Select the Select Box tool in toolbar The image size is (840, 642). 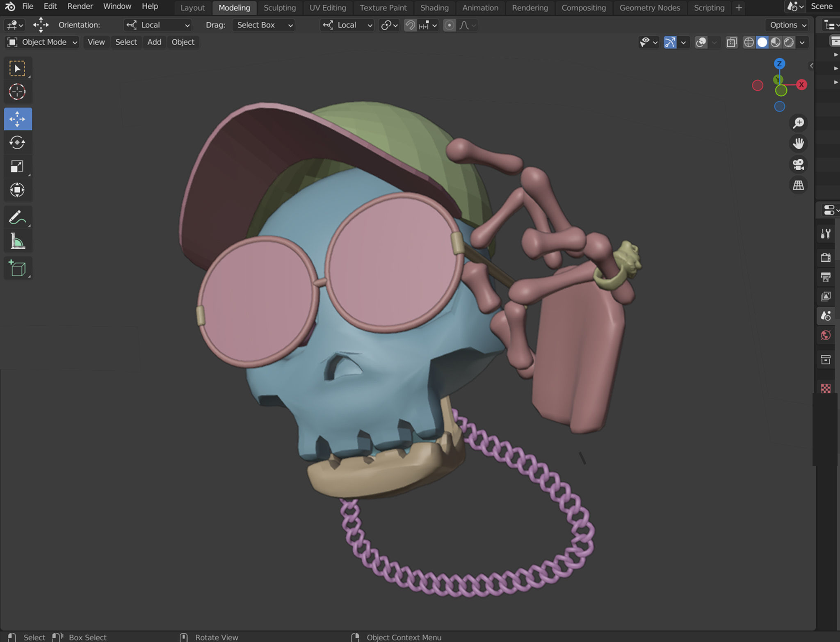(18, 69)
